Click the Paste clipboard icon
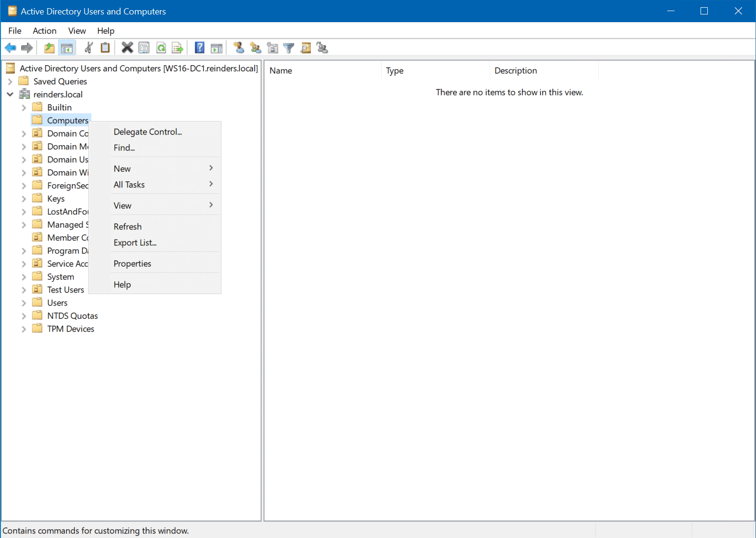Screen dimensions: 756x538 (105, 48)
